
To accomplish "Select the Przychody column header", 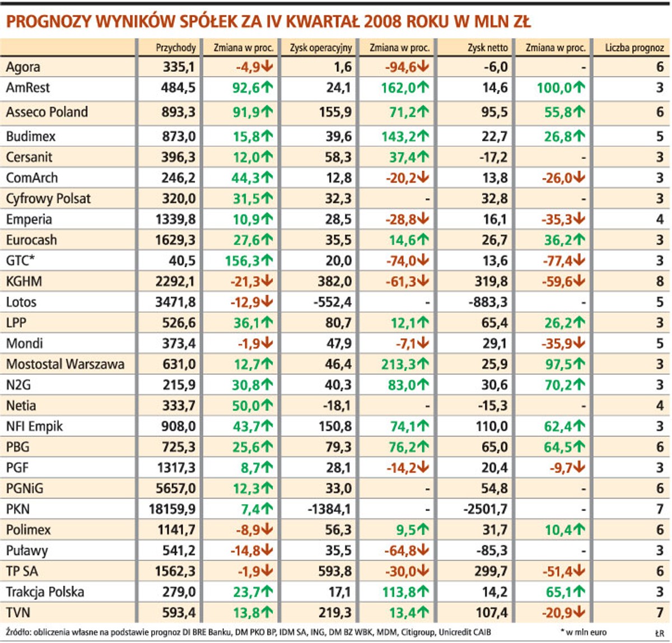I will point(176,48).
